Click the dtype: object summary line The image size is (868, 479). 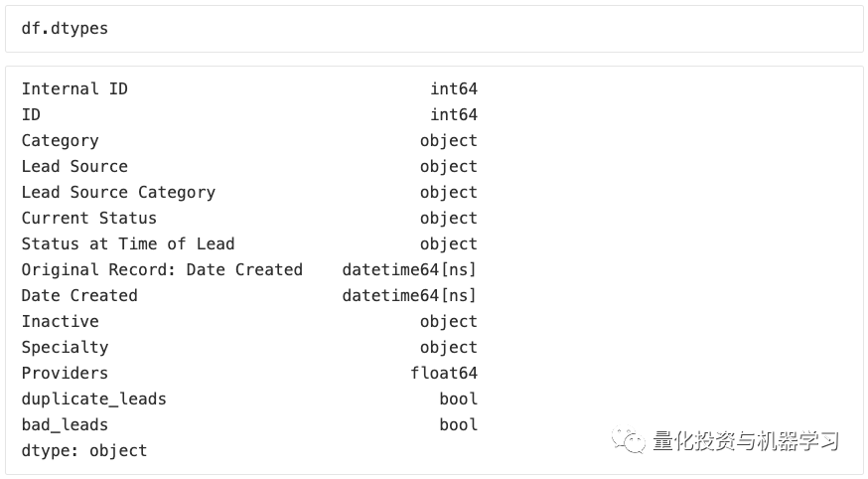point(84,451)
